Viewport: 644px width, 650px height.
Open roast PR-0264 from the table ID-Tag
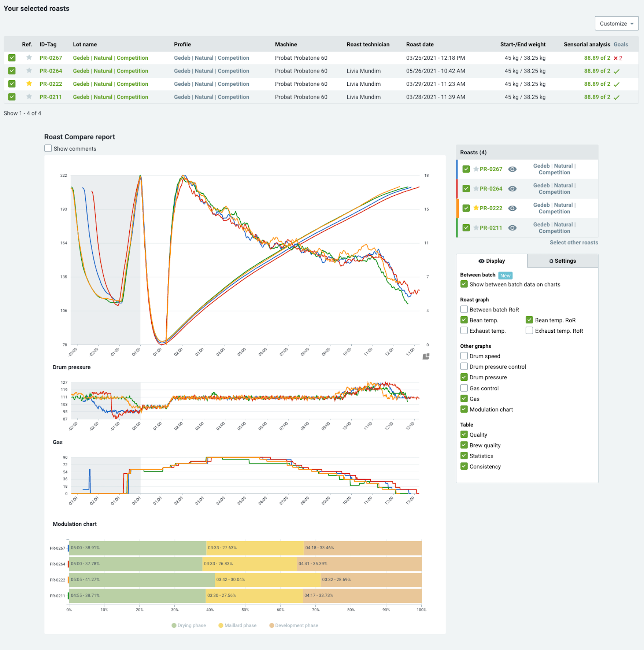(51, 71)
